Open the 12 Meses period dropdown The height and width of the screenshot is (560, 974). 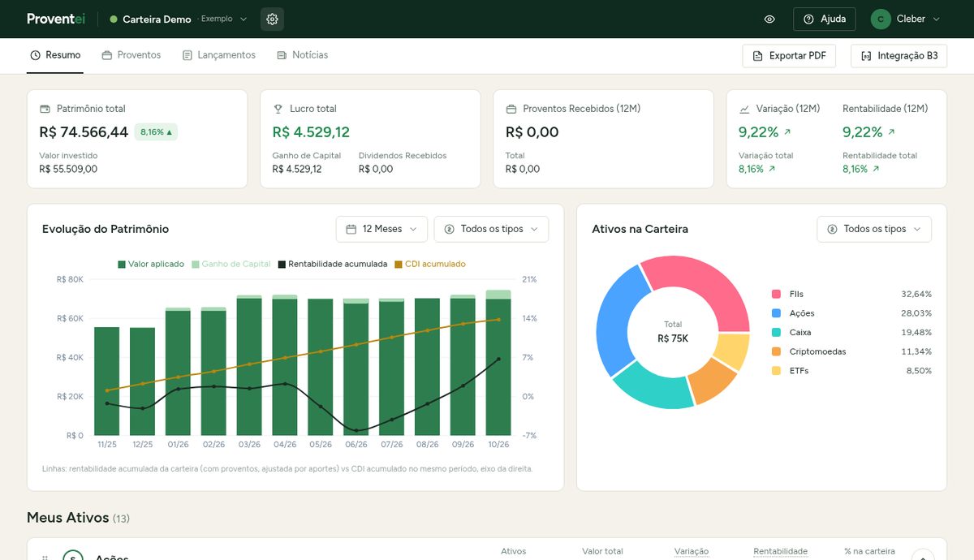pyautogui.click(x=381, y=229)
